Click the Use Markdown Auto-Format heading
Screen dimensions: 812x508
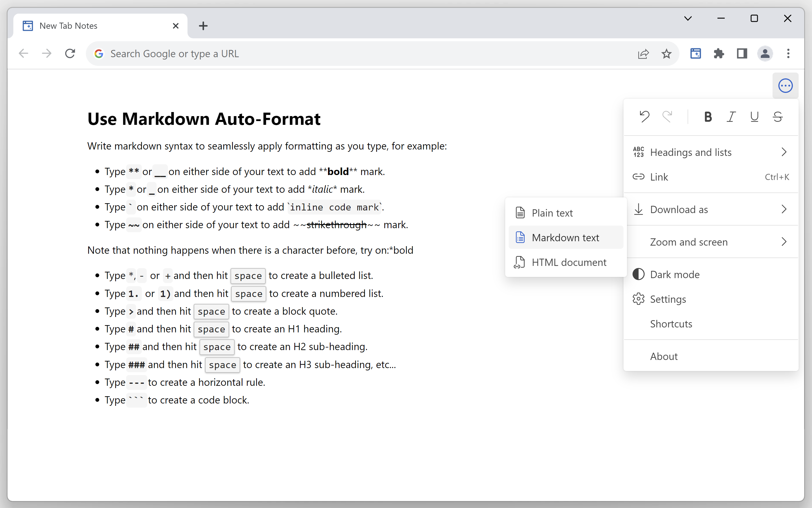click(x=204, y=119)
